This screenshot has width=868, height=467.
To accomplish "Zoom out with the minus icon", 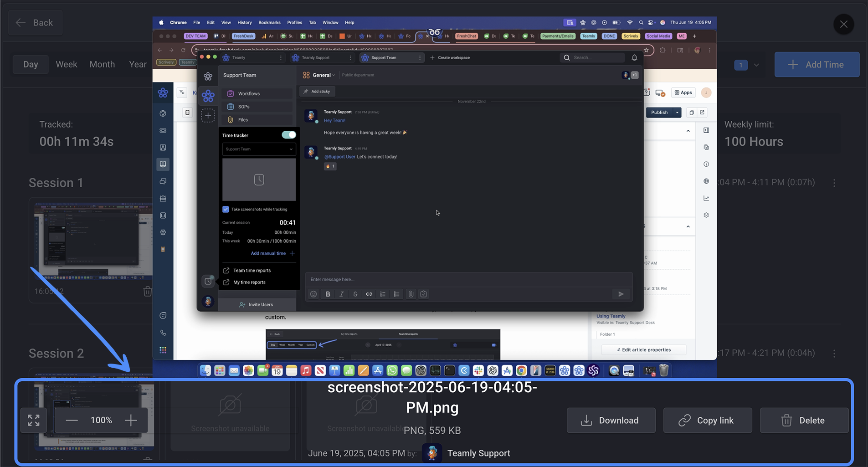I will (x=72, y=420).
